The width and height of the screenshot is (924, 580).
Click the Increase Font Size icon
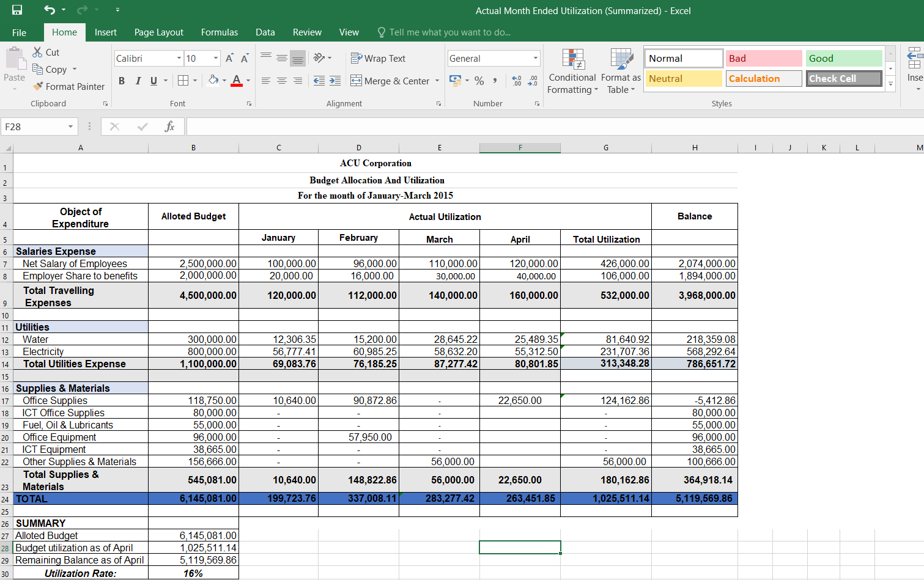tap(229, 59)
